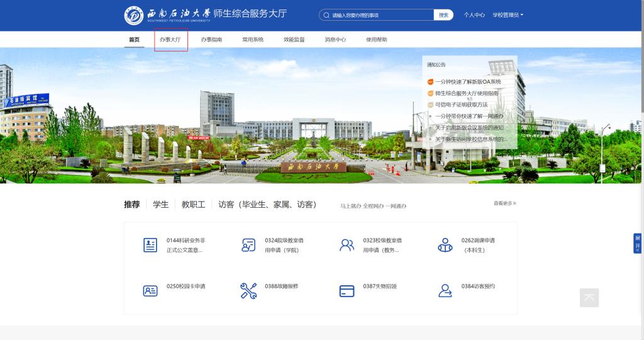Open the 0250 campus card application icon
The height and width of the screenshot is (340, 644).
click(x=150, y=290)
